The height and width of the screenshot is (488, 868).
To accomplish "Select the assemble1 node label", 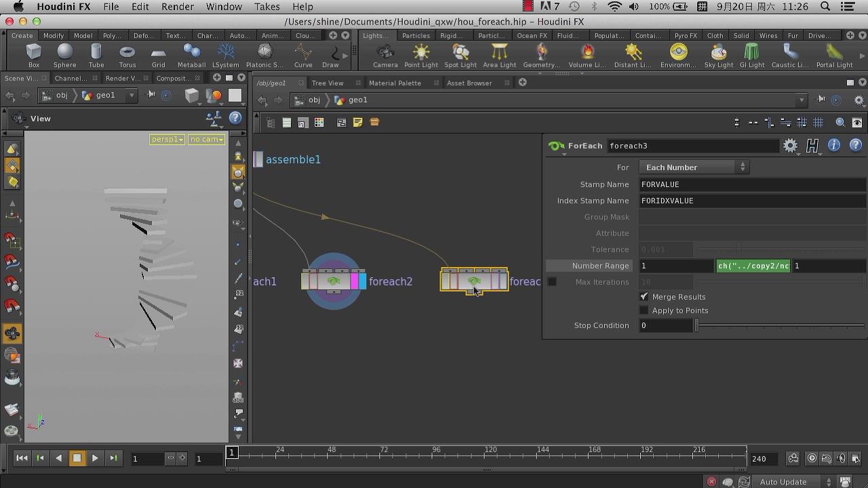I will coord(293,159).
